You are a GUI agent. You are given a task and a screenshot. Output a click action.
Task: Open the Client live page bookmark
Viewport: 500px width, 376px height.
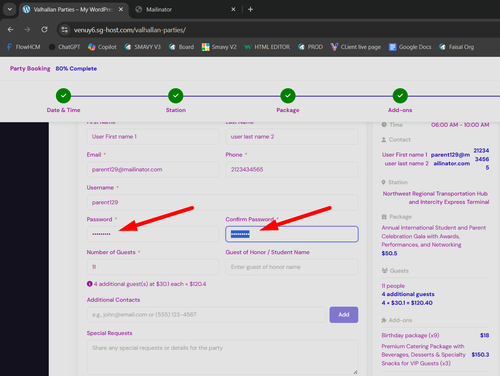coord(356,47)
